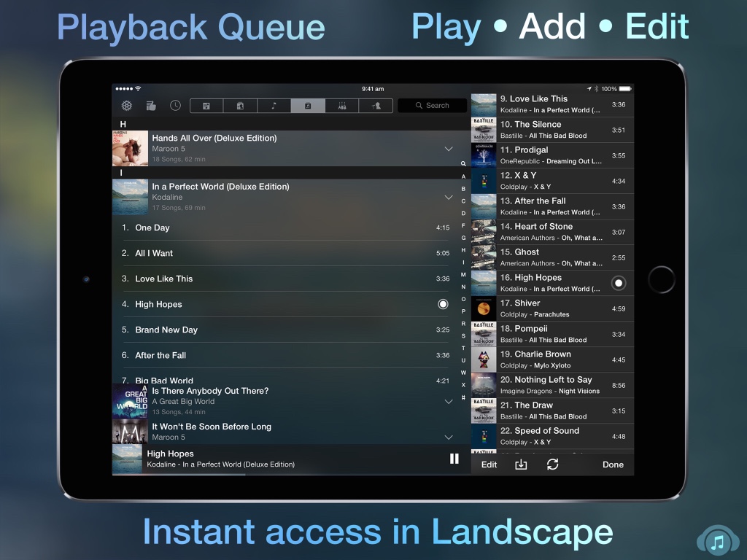
Task: Tap Dreaming Out Loud artwork beside Prodigal
Action: click(x=484, y=155)
